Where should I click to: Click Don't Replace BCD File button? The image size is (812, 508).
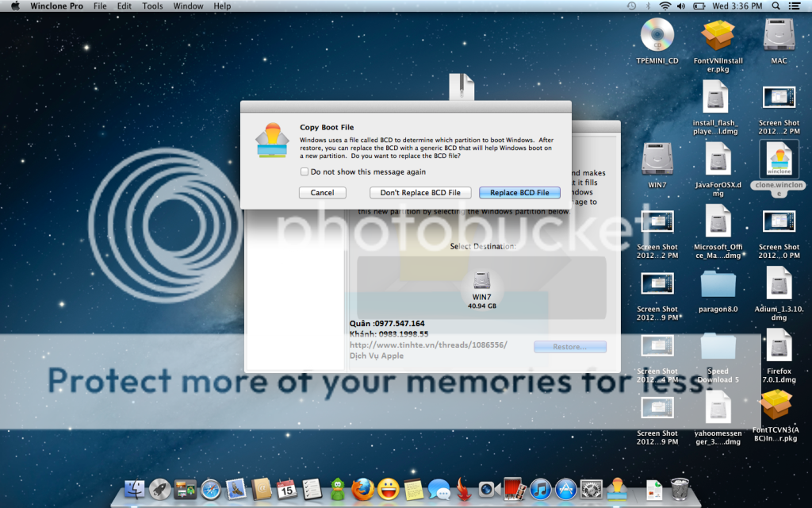point(420,193)
